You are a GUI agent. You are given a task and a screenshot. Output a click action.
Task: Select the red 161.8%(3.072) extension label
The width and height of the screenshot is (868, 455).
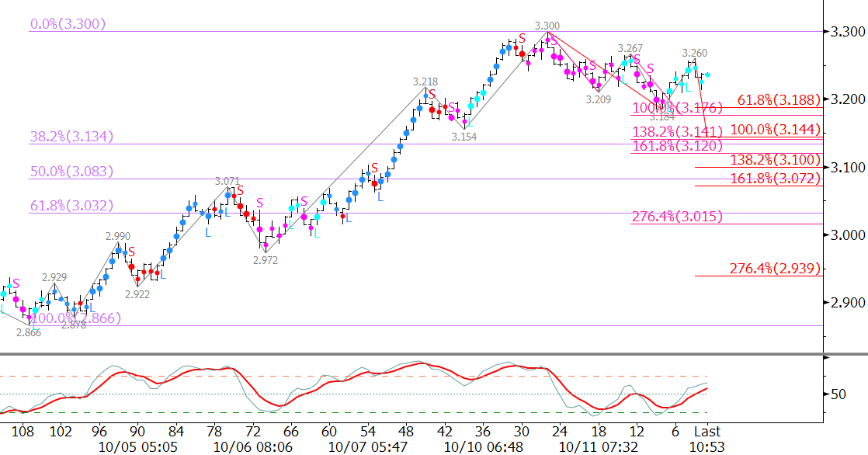(x=776, y=179)
